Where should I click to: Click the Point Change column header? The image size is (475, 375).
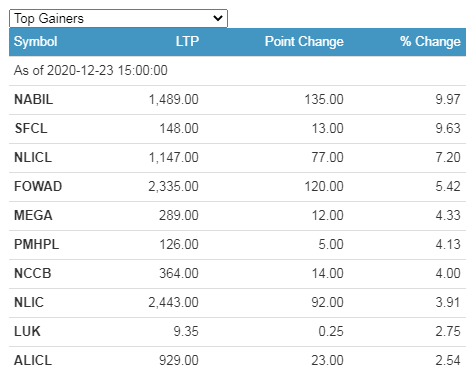click(x=304, y=41)
